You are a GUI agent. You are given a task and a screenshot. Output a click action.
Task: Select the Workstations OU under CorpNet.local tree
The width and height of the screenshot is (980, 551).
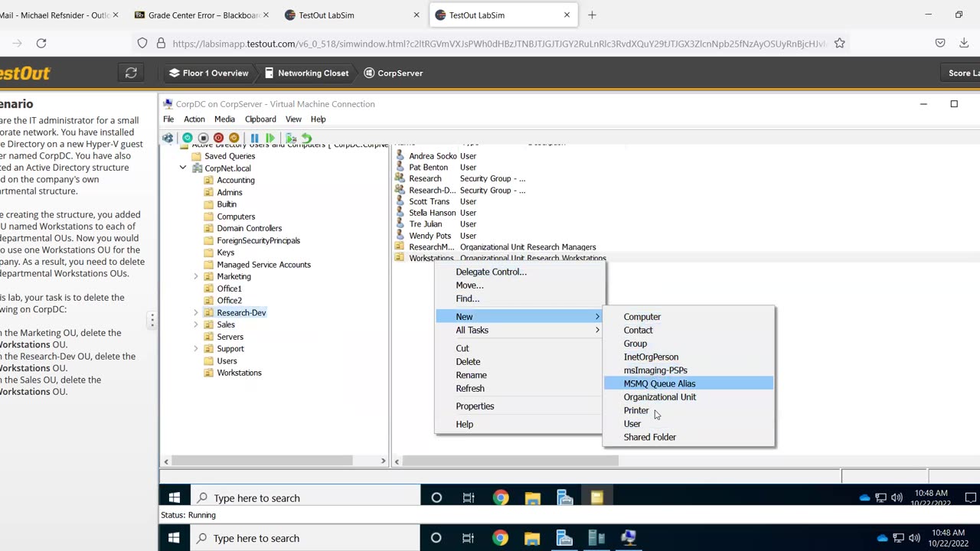[239, 373]
